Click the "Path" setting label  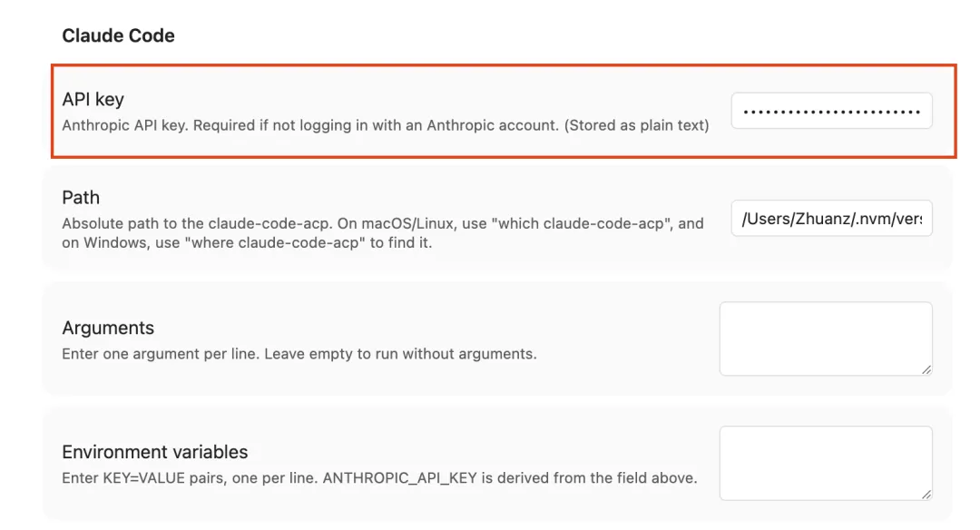point(81,197)
